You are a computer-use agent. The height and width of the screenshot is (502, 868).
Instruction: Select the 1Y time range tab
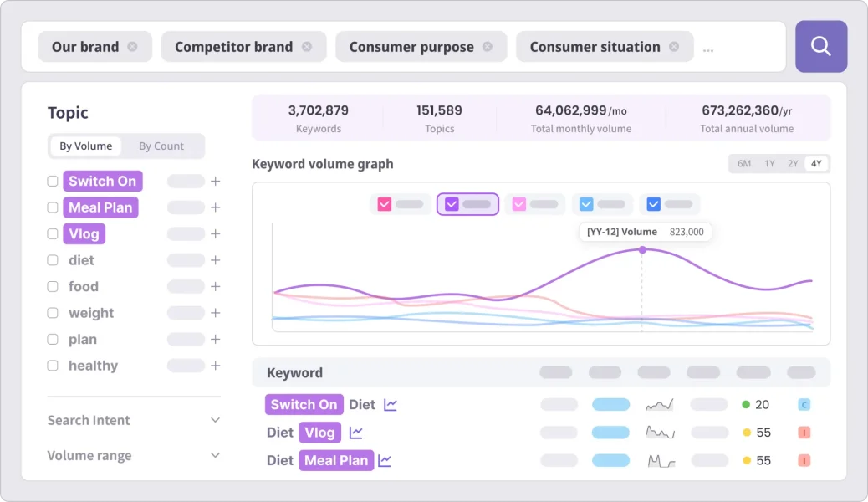(x=769, y=164)
